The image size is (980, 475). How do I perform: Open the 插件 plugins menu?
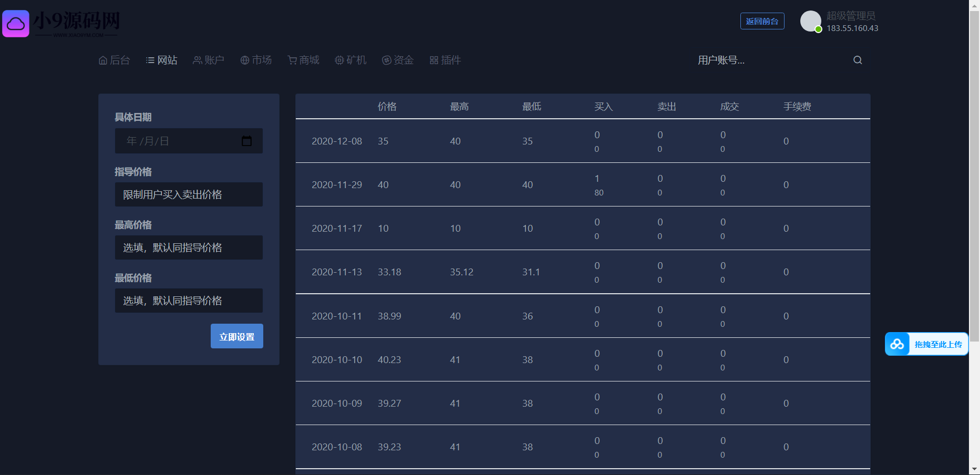coord(445,60)
